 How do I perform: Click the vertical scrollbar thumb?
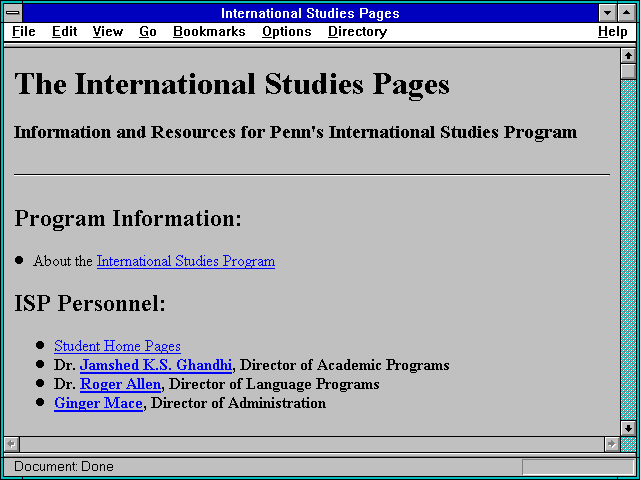(628, 71)
